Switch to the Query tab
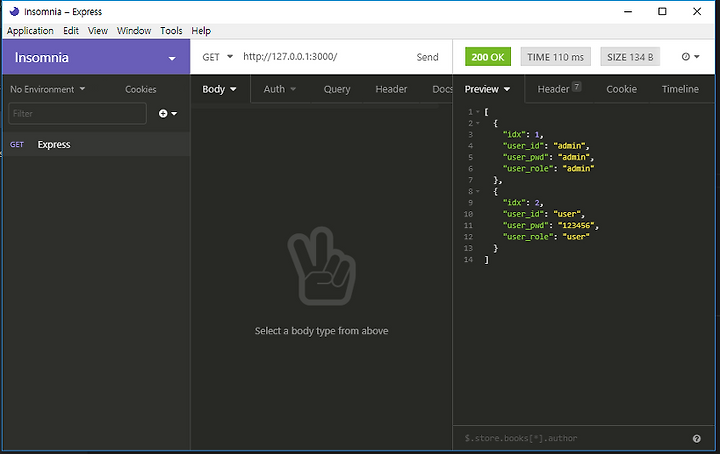This screenshot has width=720, height=454. click(337, 89)
